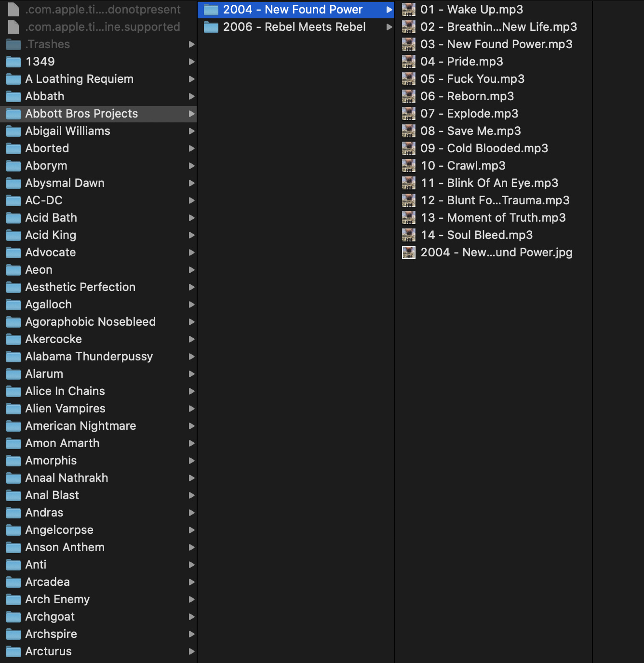Click the Aborted folder icon
644x663 pixels.
point(13,148)
